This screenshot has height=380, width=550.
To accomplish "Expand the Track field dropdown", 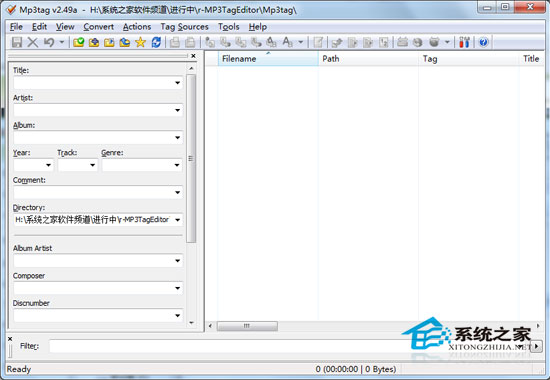I will [x=93, y=165].
